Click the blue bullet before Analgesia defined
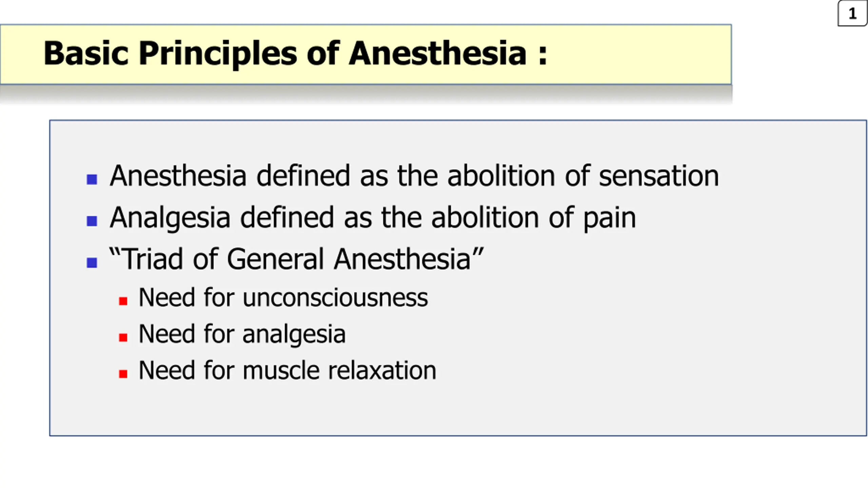The height and width of the screenshot is (488, 868). [92, 221]
